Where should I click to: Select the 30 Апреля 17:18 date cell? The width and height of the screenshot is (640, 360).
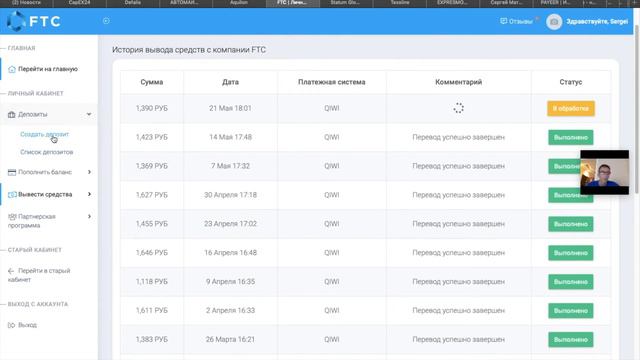230,195
